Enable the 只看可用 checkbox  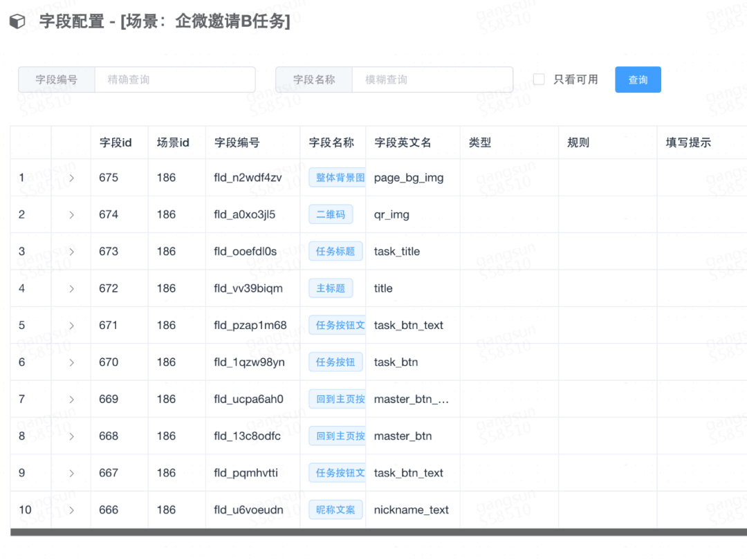point(539,80)
